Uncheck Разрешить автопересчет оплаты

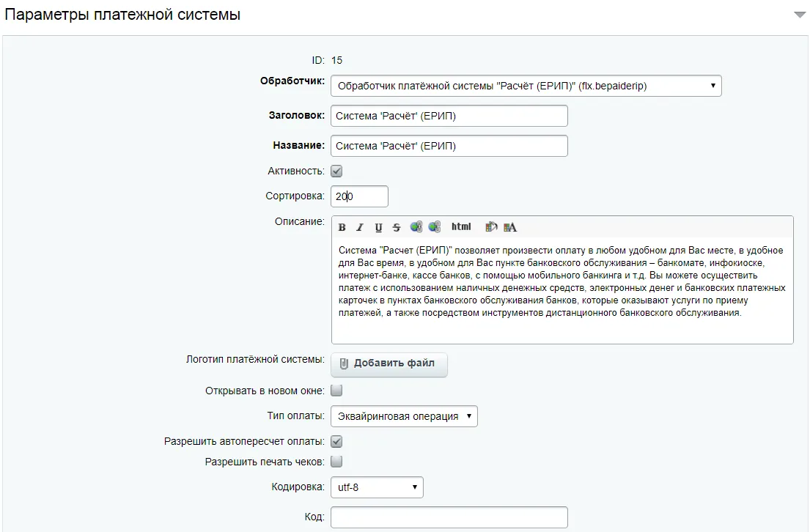(336, 442)
